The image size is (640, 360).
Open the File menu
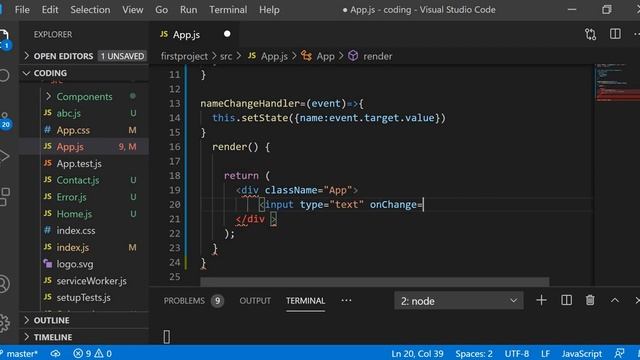point(22,9)
